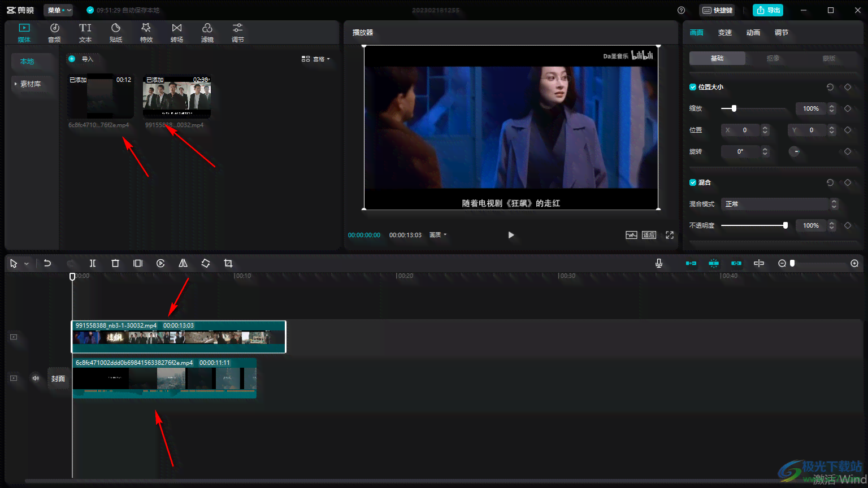
Task: Click the rotation dial knob
Action: click(x=795, y=151)
